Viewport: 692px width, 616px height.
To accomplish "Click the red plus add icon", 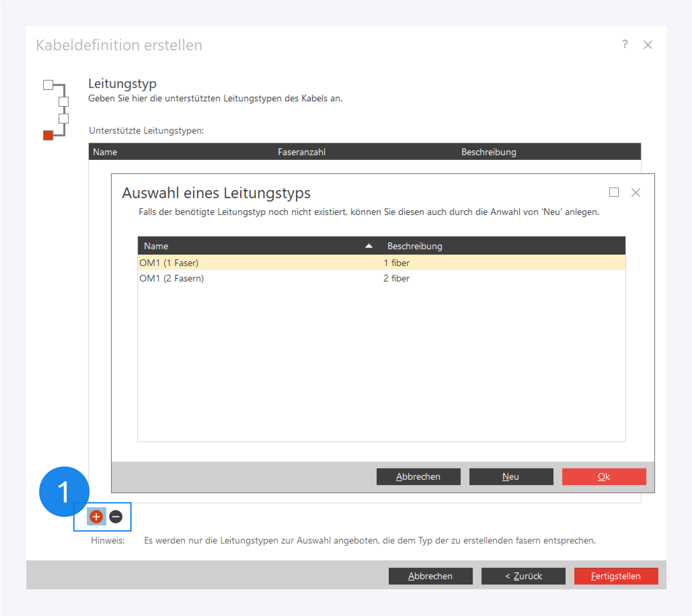I will point(96,516).
